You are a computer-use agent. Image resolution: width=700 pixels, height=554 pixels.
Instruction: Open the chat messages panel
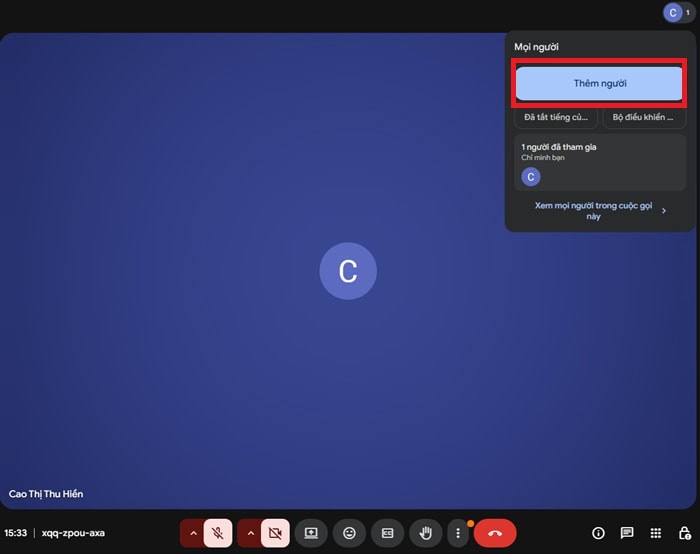pos(627,533)
